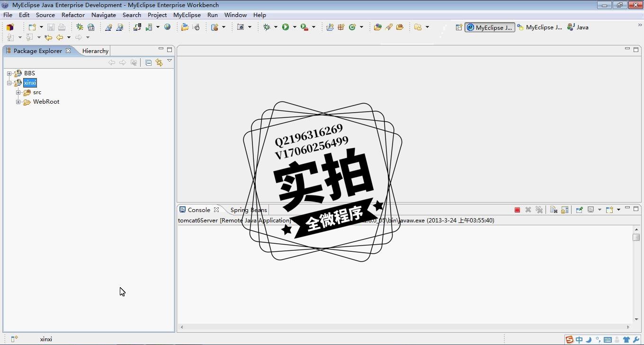This screenshot has height=345, width=644.
Task: Click the Open Perspective icon
Action: (459, 27)
